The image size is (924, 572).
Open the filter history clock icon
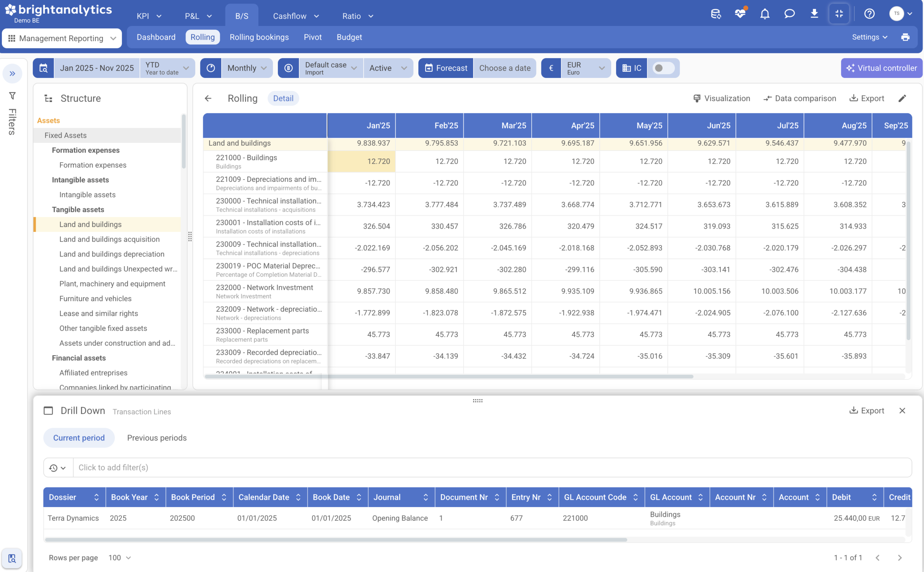click(58, 468)
